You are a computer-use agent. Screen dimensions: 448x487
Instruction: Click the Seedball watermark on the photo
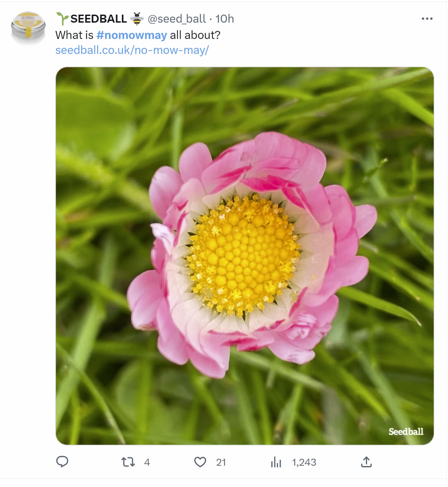coord(406,431)
